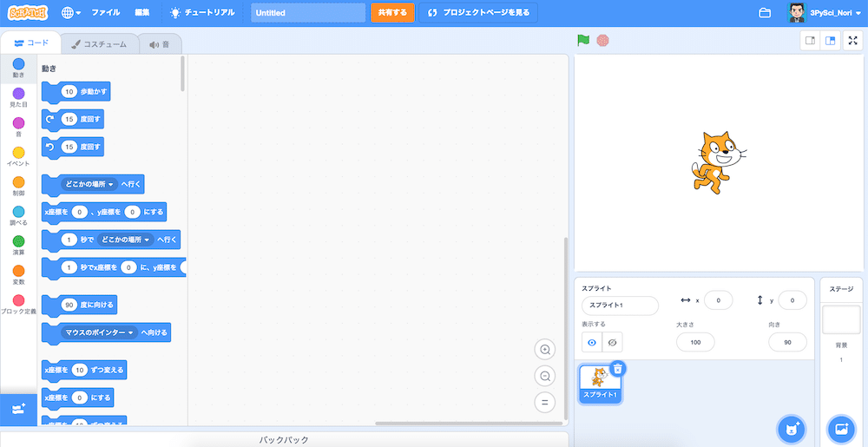Click プロジェクトページを見る button
868x447 pixels.
(478, 13)
